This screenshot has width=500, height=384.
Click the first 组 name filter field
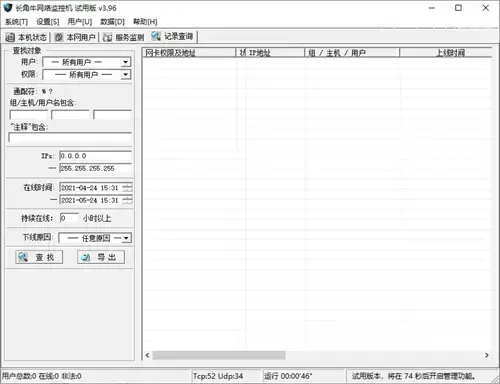(x=29, y=115)
